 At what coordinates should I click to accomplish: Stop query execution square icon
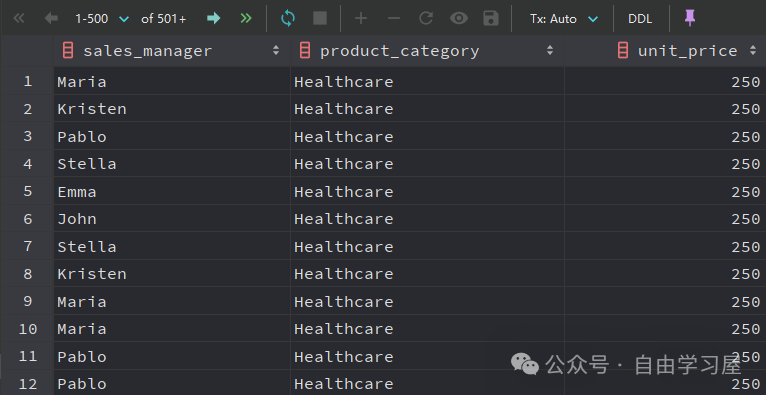320,19
